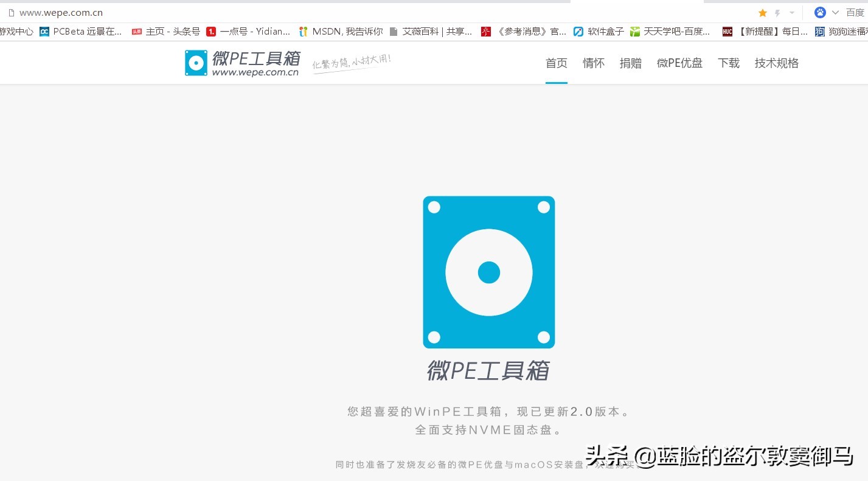This screenshot has height=481, width=868.
Task: Open the dropdown arrow beside the lightning icon
Action: (792, 13)
